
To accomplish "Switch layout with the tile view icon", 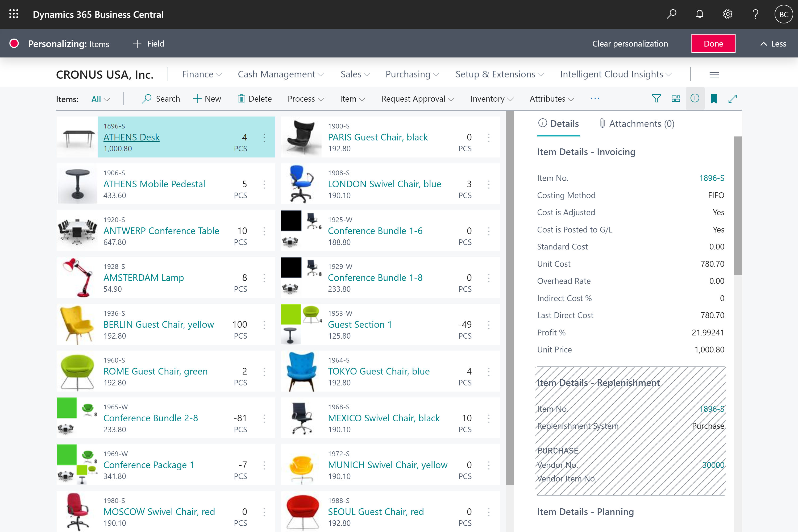I will [x=676, y=99].
